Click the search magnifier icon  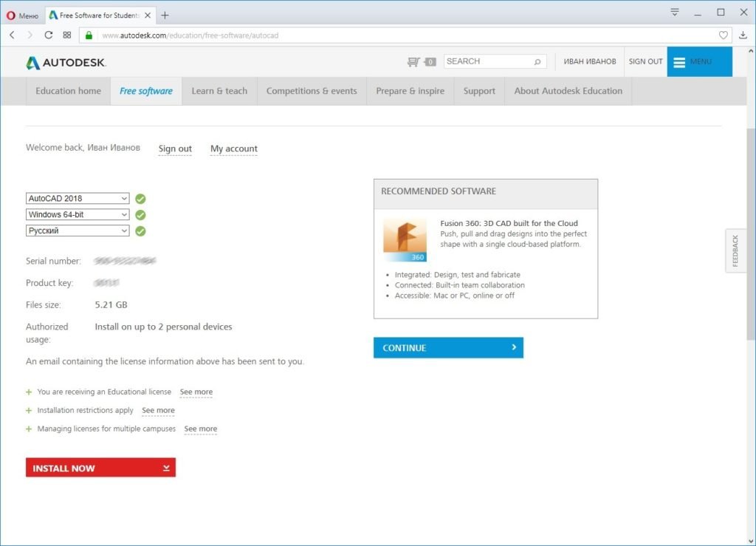click(x=537, y=62)
